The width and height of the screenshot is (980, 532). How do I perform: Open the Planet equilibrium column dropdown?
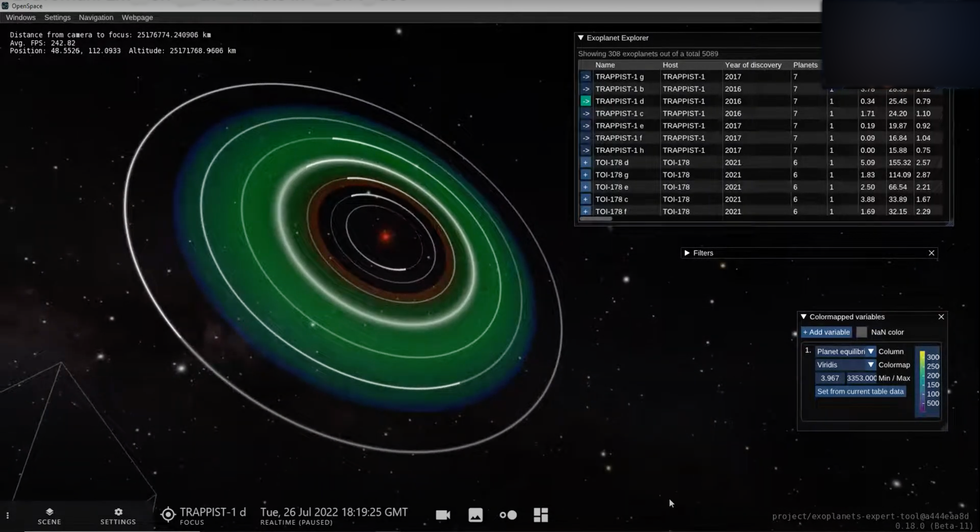coord(845,351)
